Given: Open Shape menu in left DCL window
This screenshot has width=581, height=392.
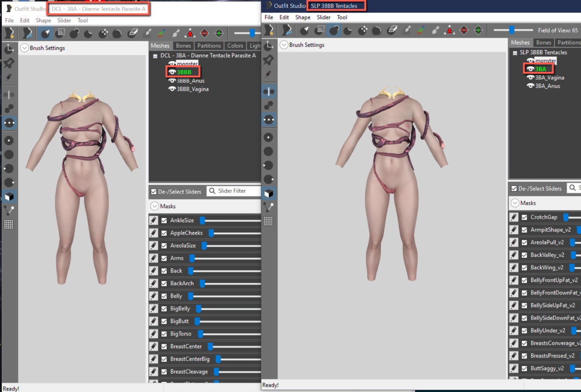Looking at the screenshot, I should [43, 21].
